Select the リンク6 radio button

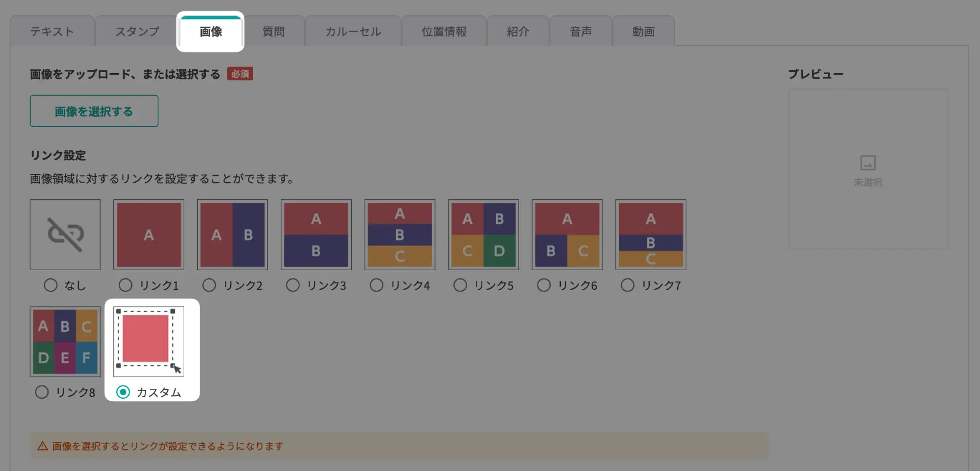[x=544, y=285]
